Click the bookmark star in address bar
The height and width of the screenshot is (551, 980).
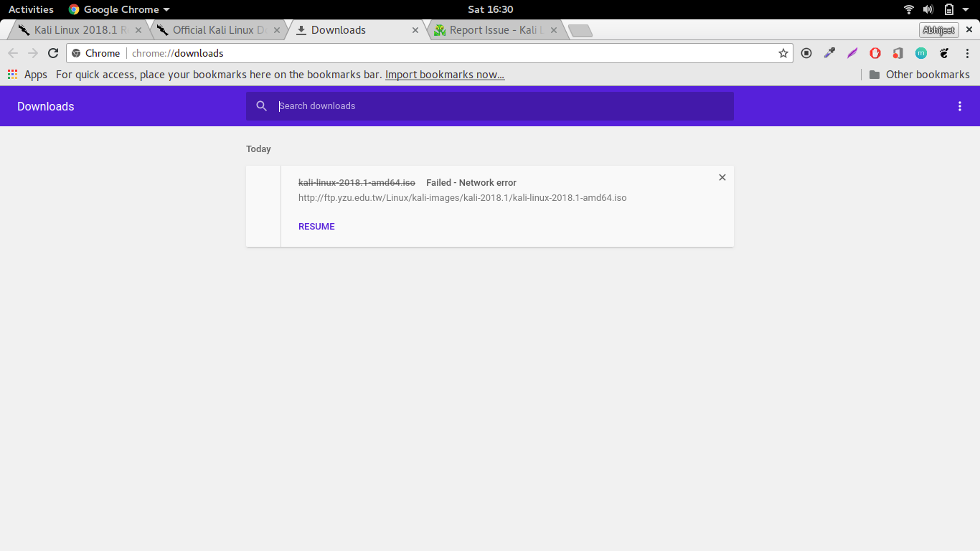(x=783, y=53)
